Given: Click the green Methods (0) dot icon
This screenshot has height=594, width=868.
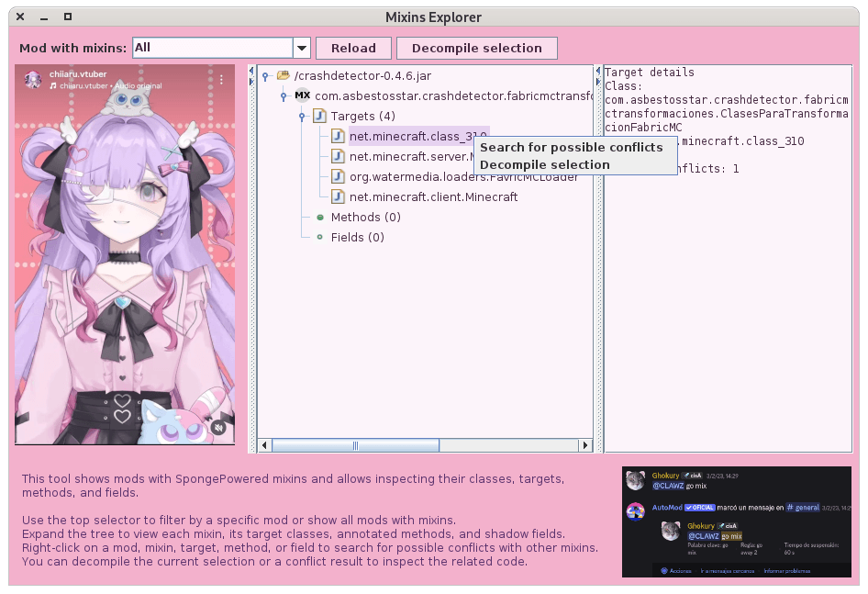Looking at the screenshot, I should (x=320, y=218).
